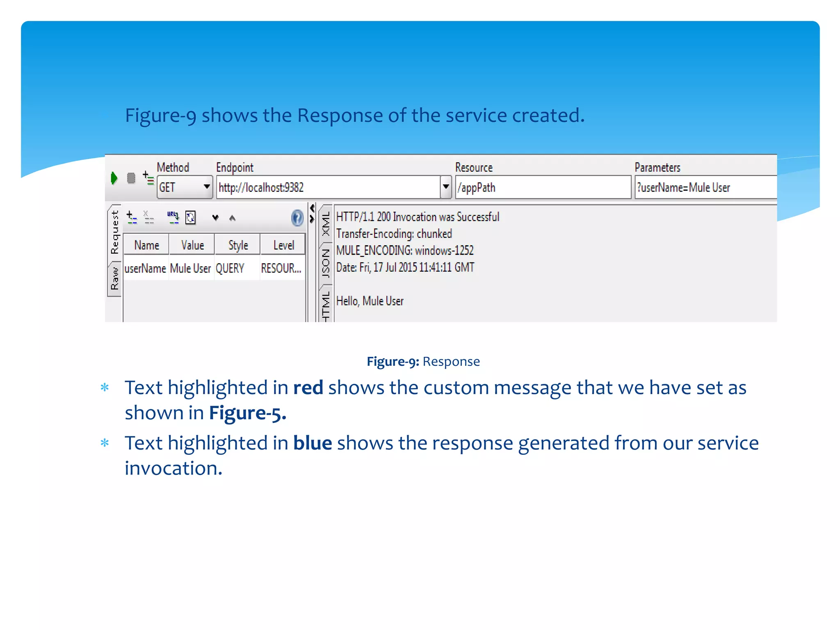Viewport: 840px width, 630px height.
Task: Select the Mule User value cell
Action: 191,268
